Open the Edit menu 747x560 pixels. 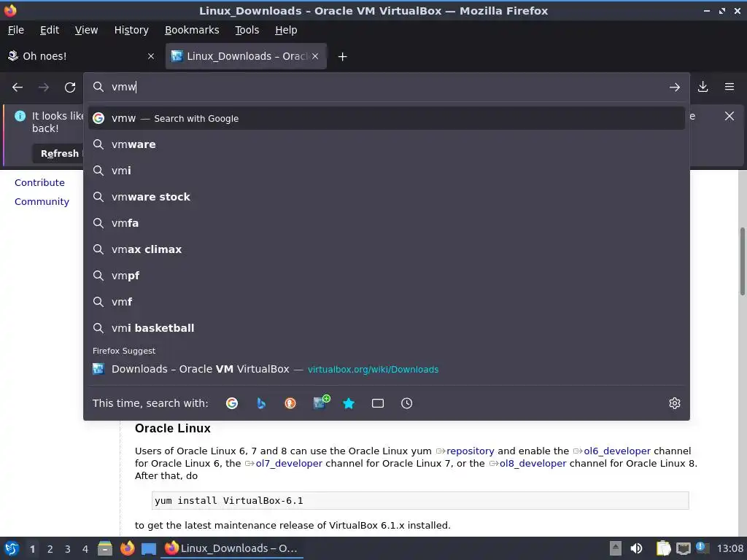[50, 30]
